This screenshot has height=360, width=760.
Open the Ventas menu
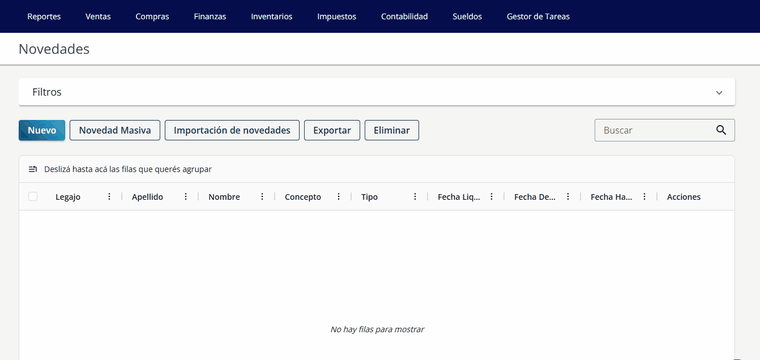coord(98,16)
